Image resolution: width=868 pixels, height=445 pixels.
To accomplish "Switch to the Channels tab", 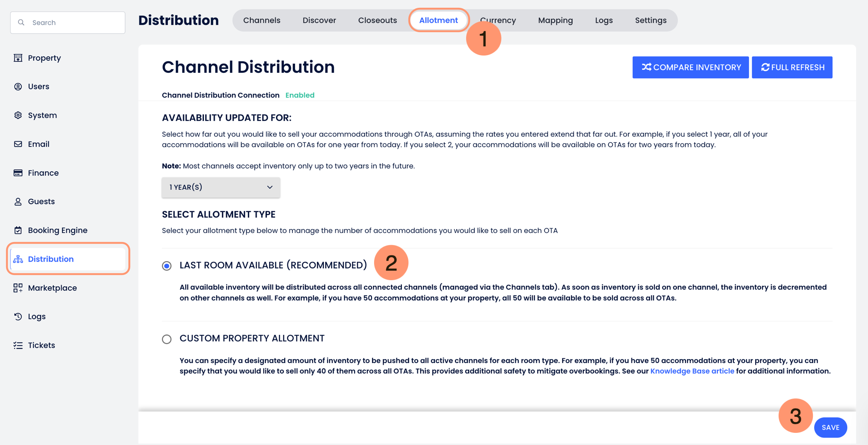I will coord(262,20).
